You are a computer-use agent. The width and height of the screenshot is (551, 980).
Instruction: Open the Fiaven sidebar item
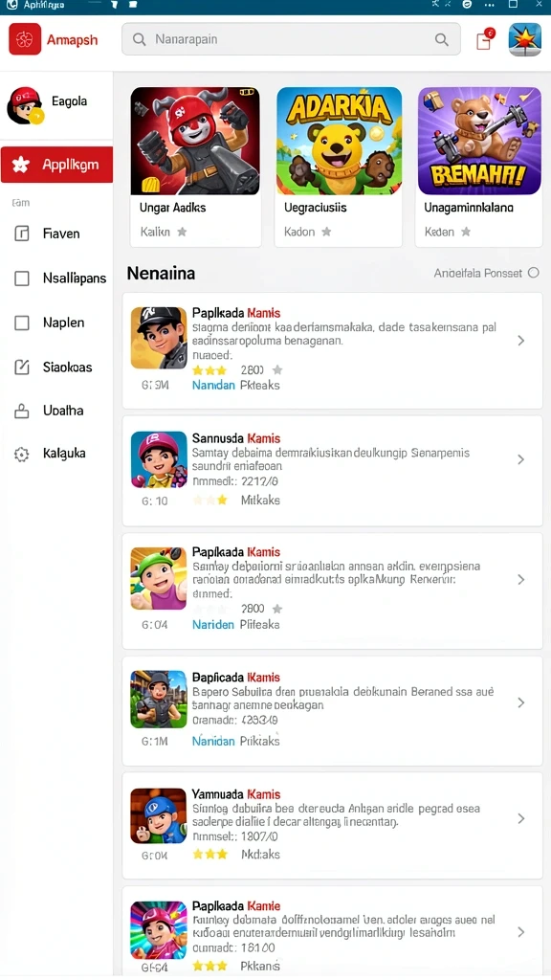(56, 234)
